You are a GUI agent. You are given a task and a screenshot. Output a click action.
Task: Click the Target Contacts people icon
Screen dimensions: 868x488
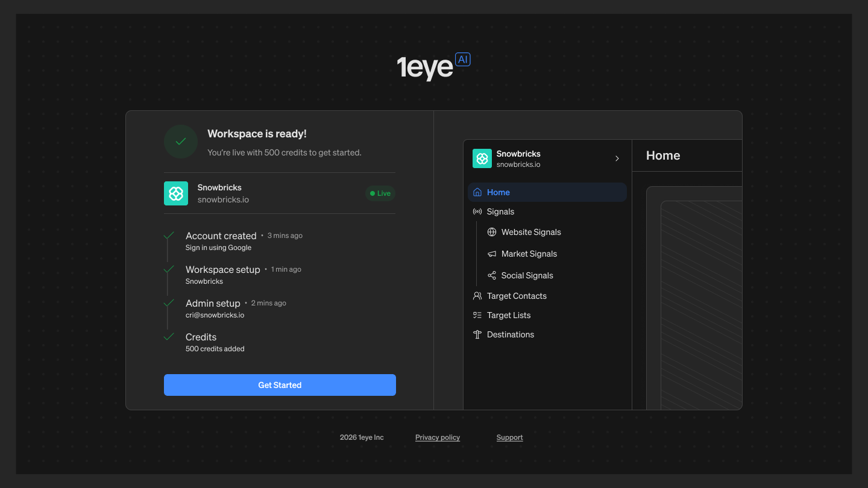click(477, 296)
